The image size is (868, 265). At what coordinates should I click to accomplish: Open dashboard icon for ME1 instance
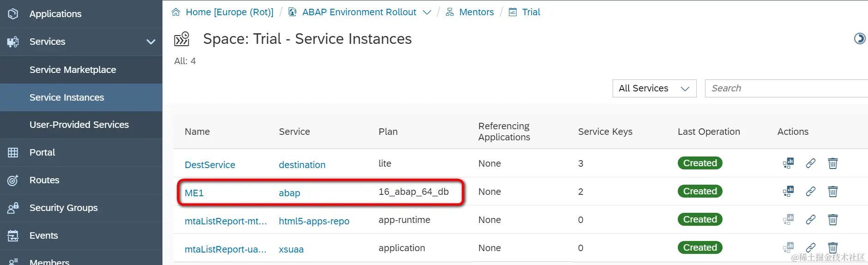788,191
